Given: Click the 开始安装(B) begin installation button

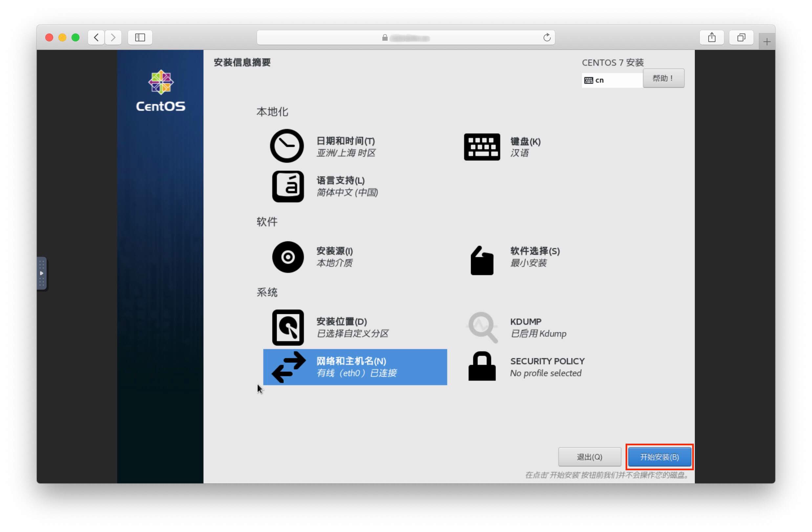Looking at the screenshot, I should click(659, 457).
